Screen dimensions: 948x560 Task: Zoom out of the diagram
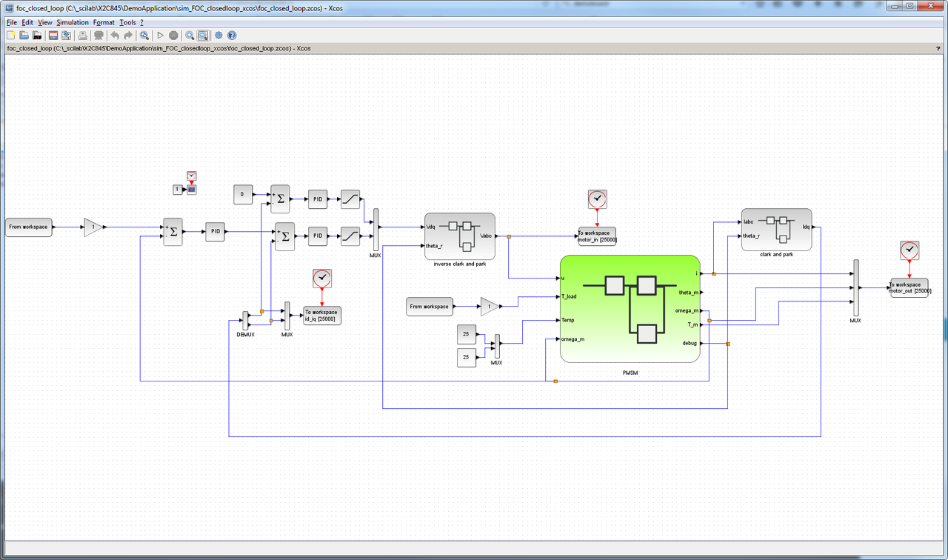tap(201, 35)
